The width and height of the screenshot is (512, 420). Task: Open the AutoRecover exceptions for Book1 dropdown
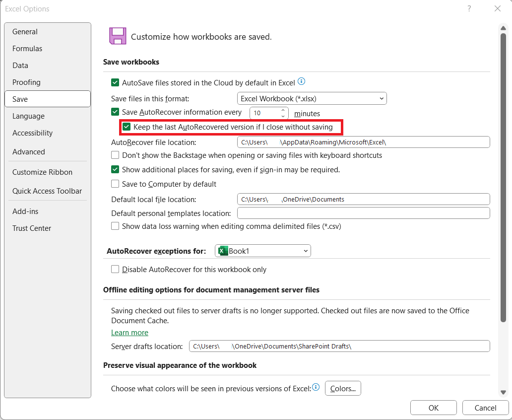[263, 251]
